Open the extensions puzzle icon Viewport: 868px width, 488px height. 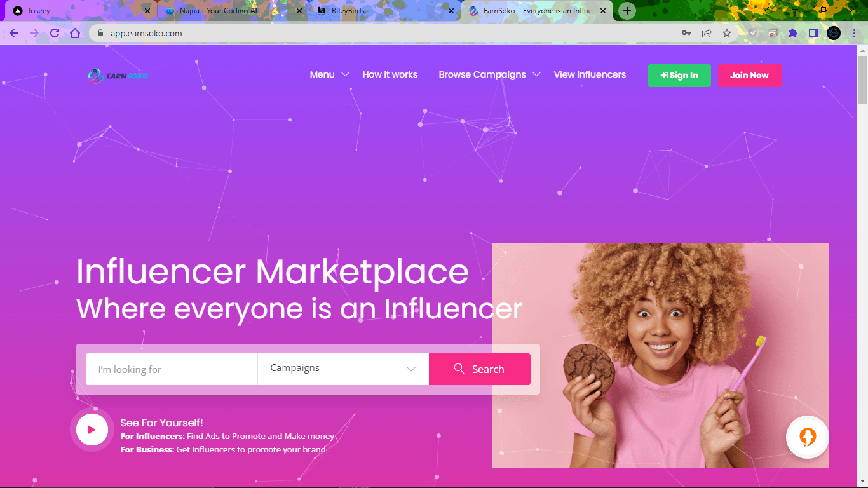click(793, 33)
